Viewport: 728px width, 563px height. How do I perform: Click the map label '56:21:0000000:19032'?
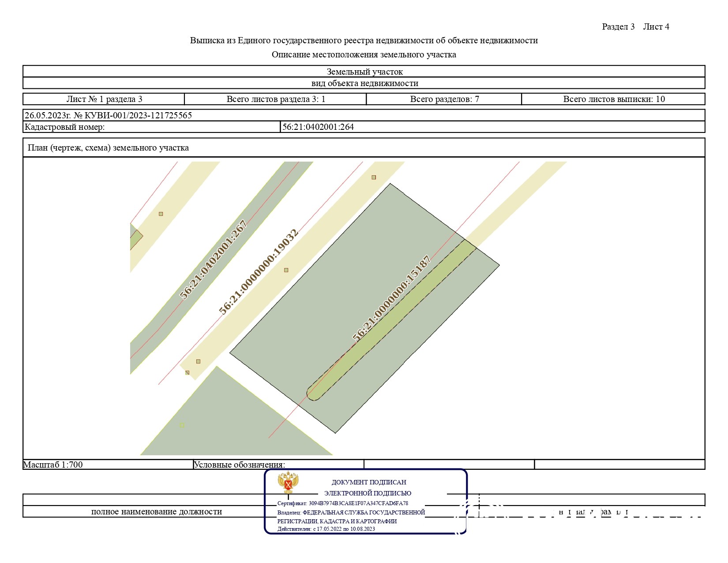(x=259, y=272)
